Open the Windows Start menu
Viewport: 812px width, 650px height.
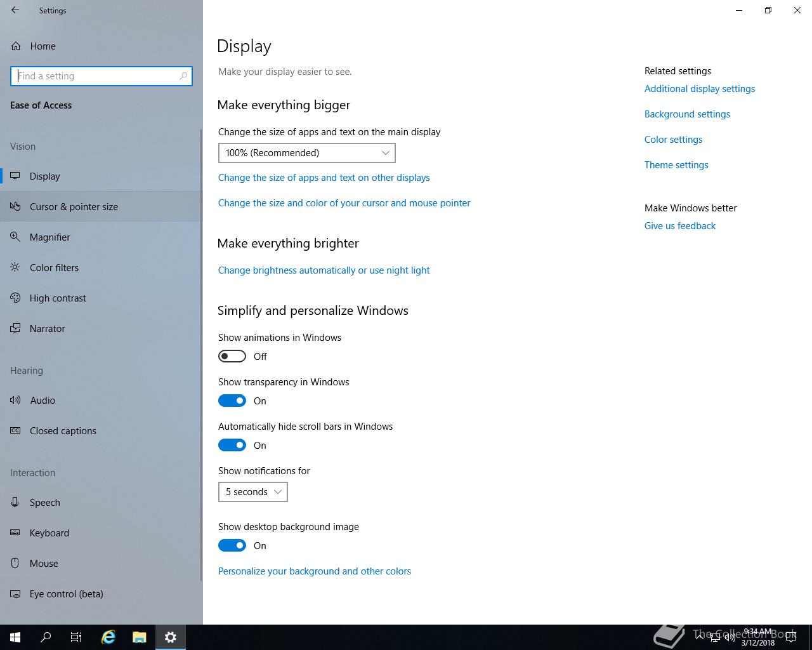15,637
